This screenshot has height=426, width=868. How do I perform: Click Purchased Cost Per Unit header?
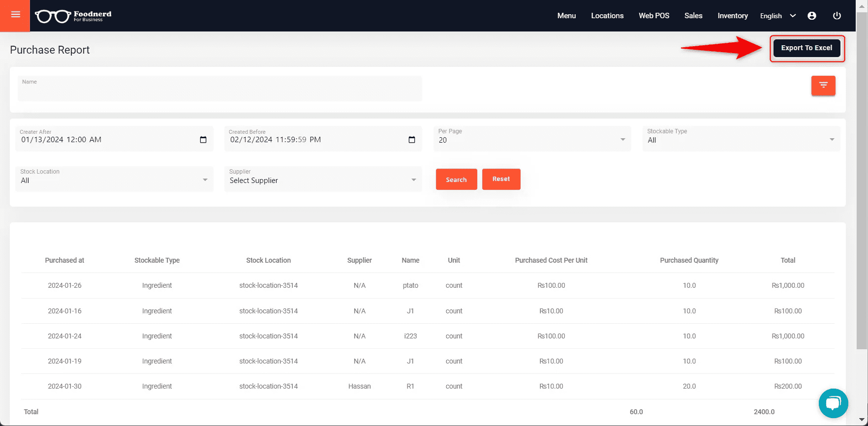[551, 260]
